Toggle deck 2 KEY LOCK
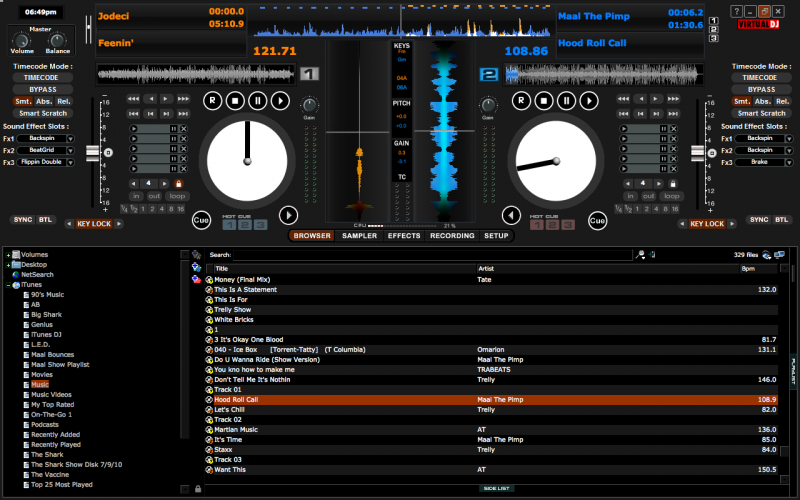This screenshot has height=500, width=800. point(707,223)
